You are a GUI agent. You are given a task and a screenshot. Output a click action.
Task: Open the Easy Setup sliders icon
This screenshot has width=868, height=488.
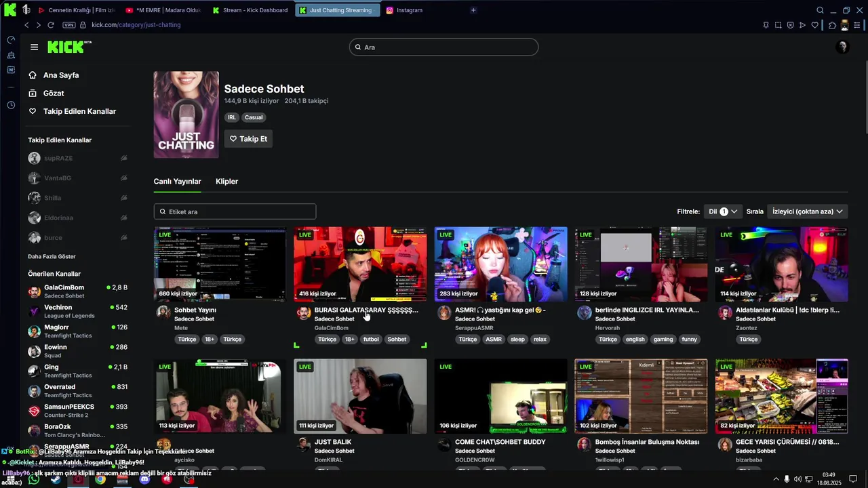[856, 25]
